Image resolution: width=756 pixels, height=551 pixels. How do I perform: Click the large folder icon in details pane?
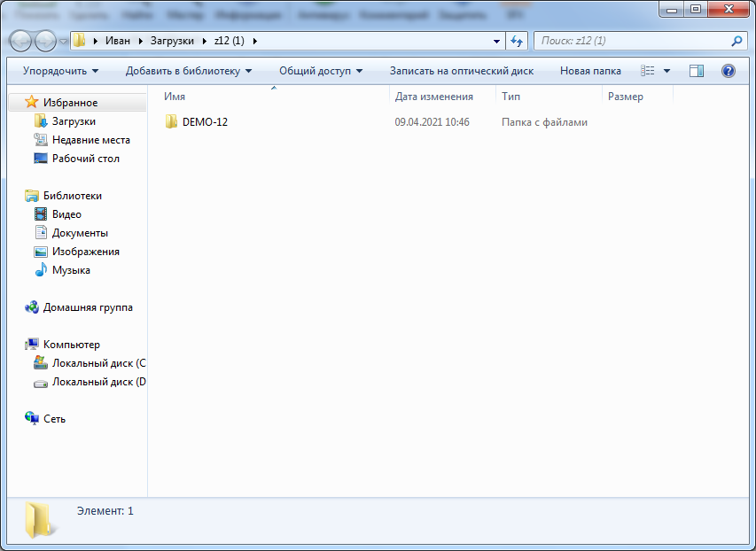click(39, 520)
